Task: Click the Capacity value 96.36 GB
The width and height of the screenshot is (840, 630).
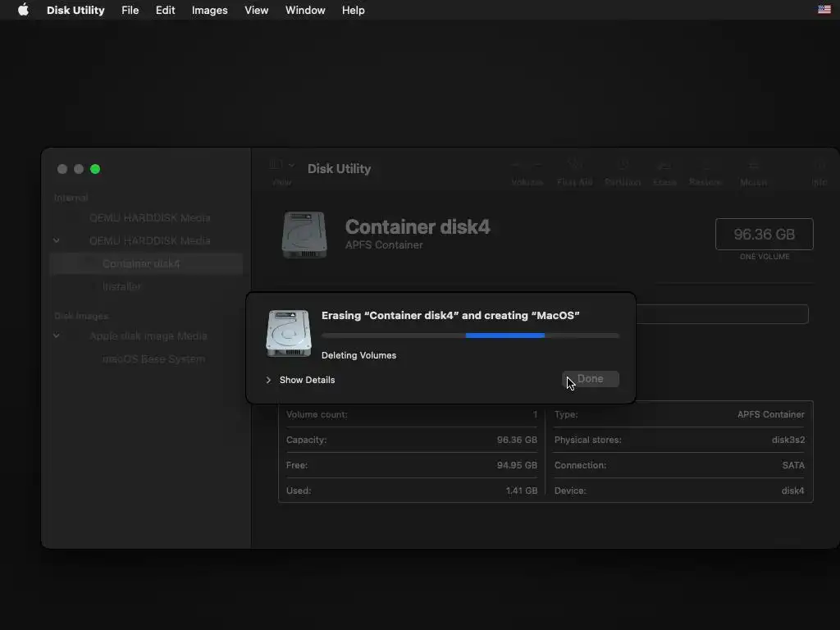Action: tap(517, 440)
